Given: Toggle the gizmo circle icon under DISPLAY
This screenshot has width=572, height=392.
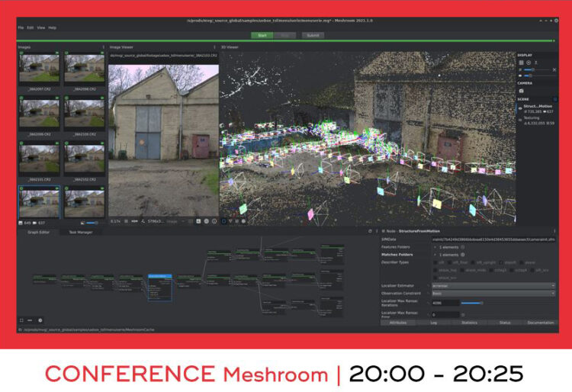Looking at the screenshot, I should [529, 63].
